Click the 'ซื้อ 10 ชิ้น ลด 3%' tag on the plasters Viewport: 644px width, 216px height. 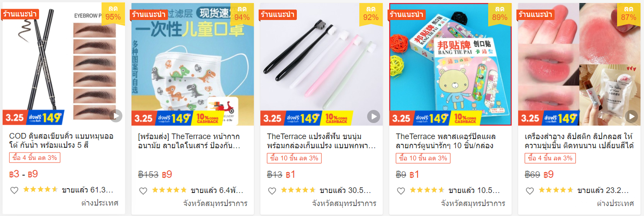[423, 158]
